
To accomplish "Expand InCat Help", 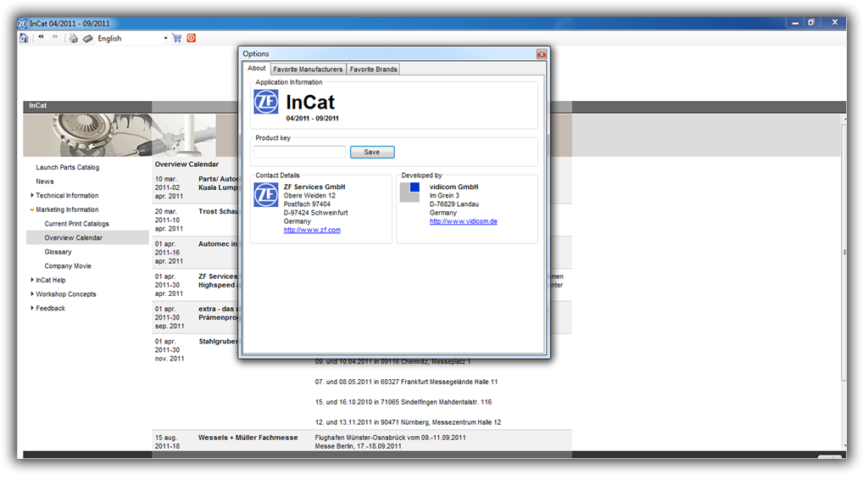I will click(50, 280).
